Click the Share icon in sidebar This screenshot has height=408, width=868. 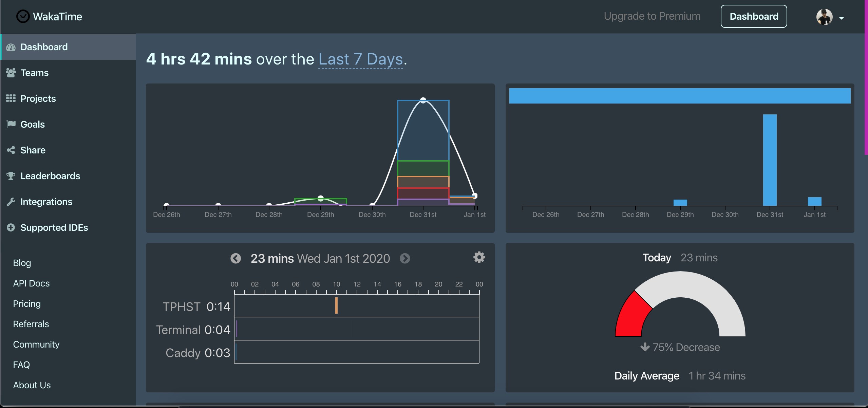11,150
